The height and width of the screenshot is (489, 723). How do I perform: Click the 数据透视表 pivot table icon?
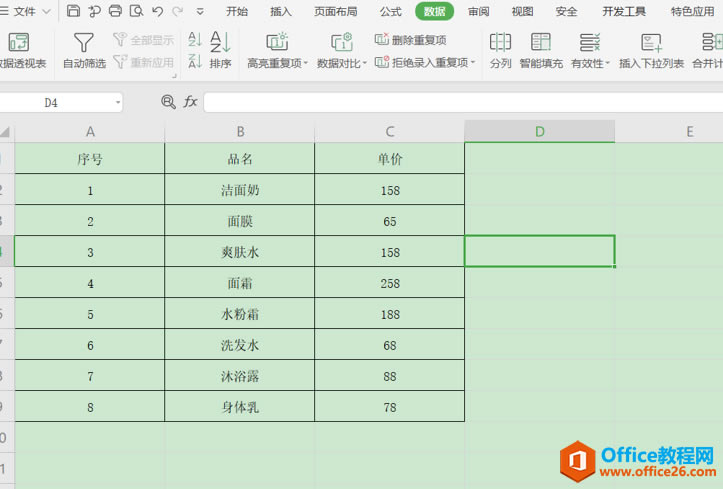[x=19, y=42]
